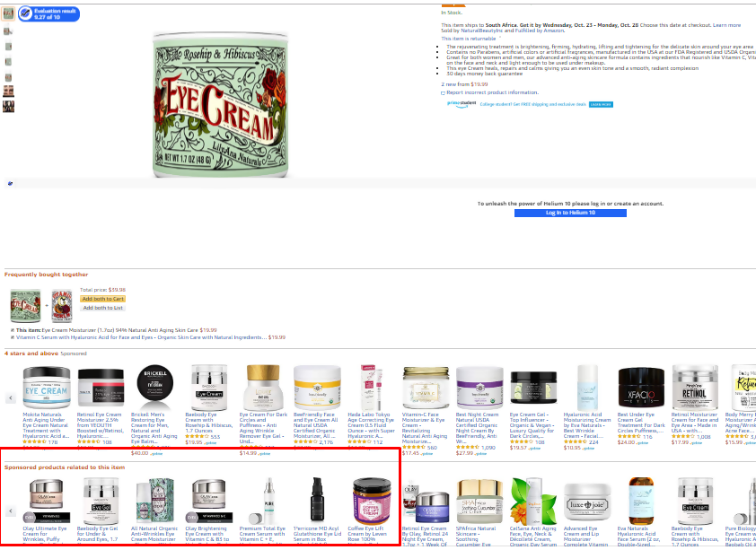Click Report incorrect product information icon
The image size is (756, 550).
tap(443, 93)
